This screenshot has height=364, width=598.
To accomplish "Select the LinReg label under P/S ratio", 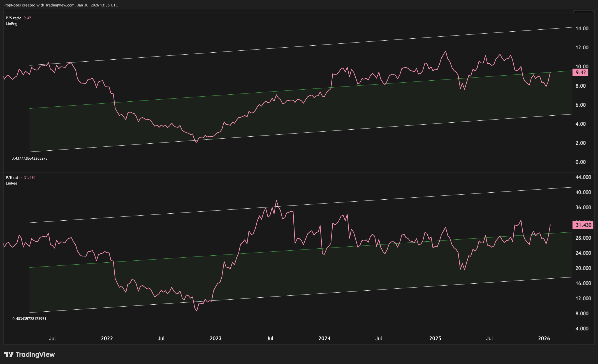I will click(11, 24).
